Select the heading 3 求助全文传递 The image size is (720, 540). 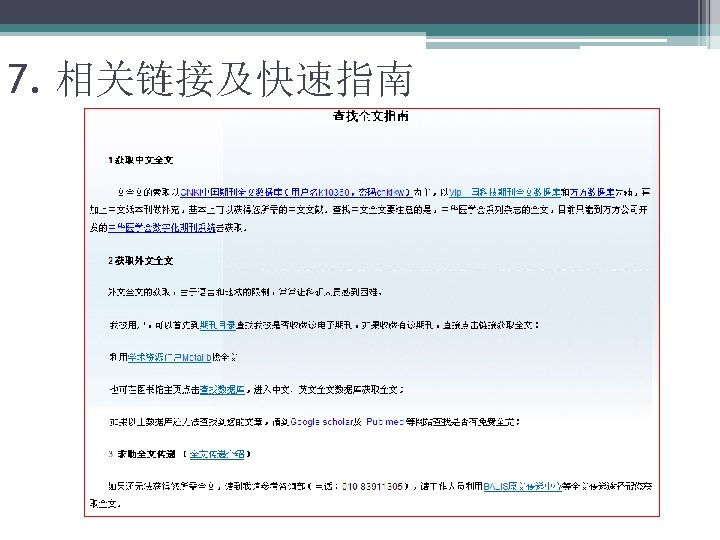[x=142, y=454]
